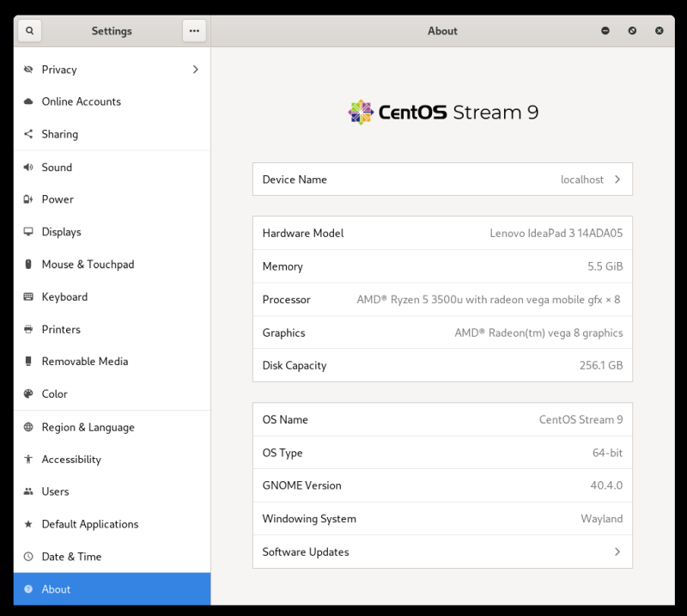This screenshot has height=616, width=687.
Task: Click the Accessibility person icon
Action: 28,459
